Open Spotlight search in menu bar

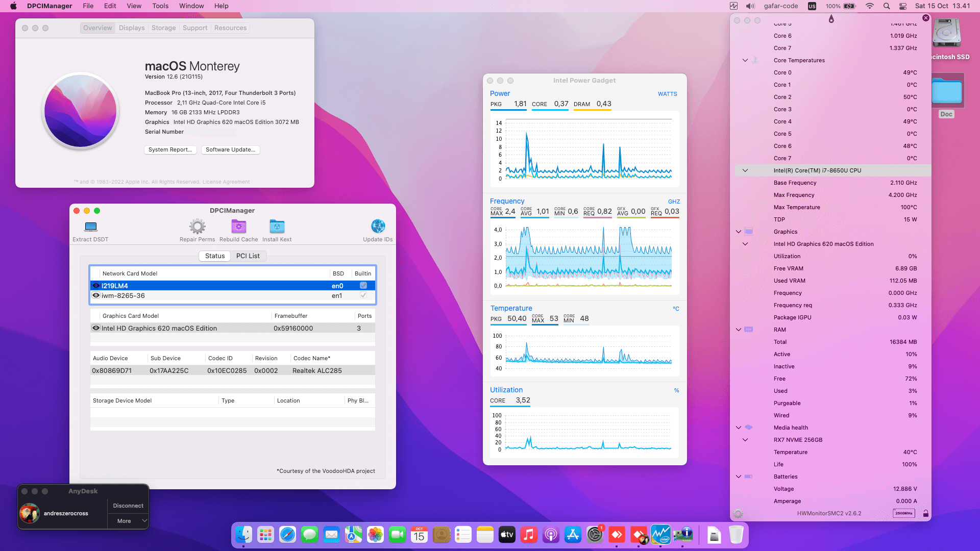887,6
